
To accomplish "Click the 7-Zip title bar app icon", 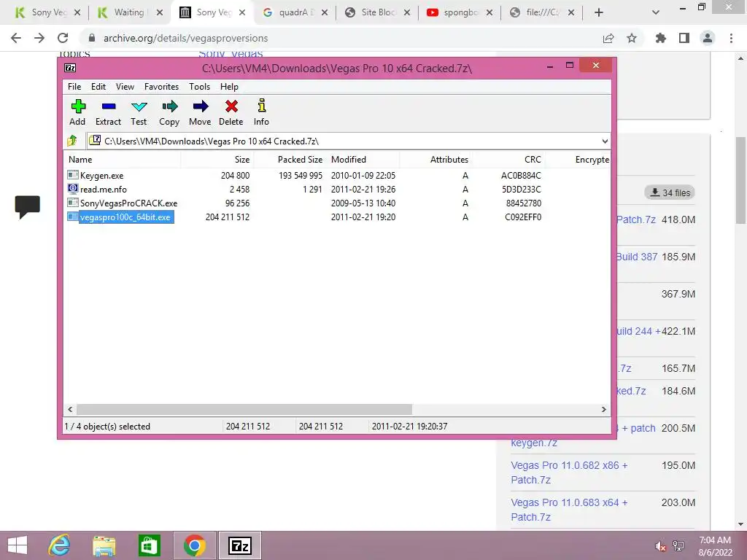I will click(x=70, y=68).
